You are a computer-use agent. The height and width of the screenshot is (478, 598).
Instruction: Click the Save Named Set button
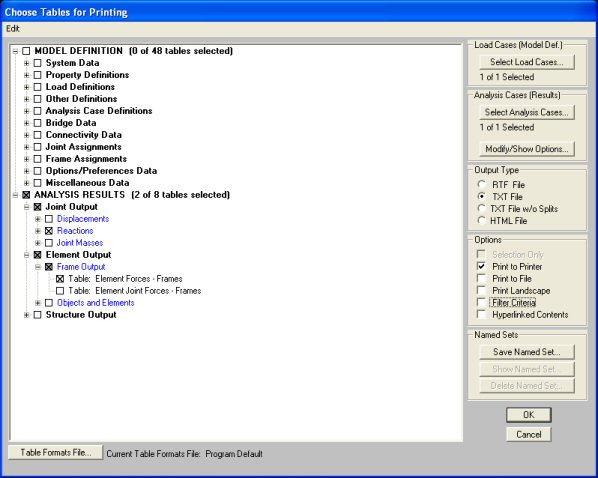pos(527,352)
